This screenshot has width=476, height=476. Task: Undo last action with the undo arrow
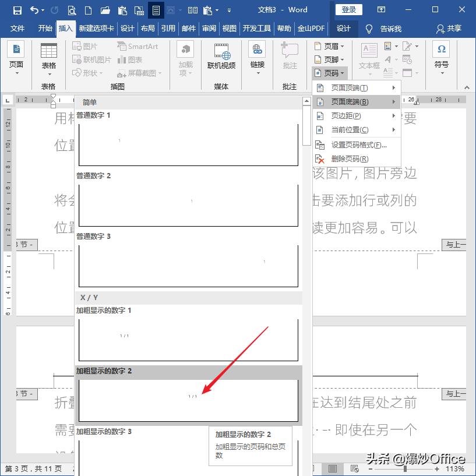(x=33, y=9)
